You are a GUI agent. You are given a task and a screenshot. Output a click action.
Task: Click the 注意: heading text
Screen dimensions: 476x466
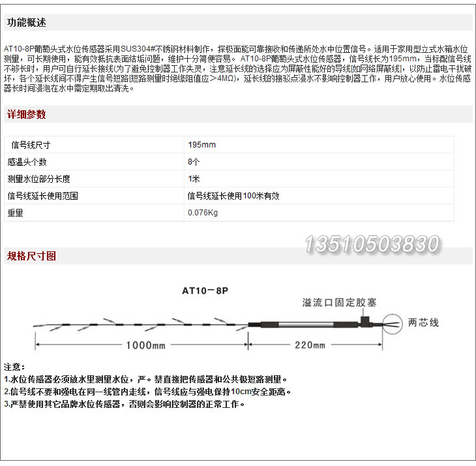14,367
